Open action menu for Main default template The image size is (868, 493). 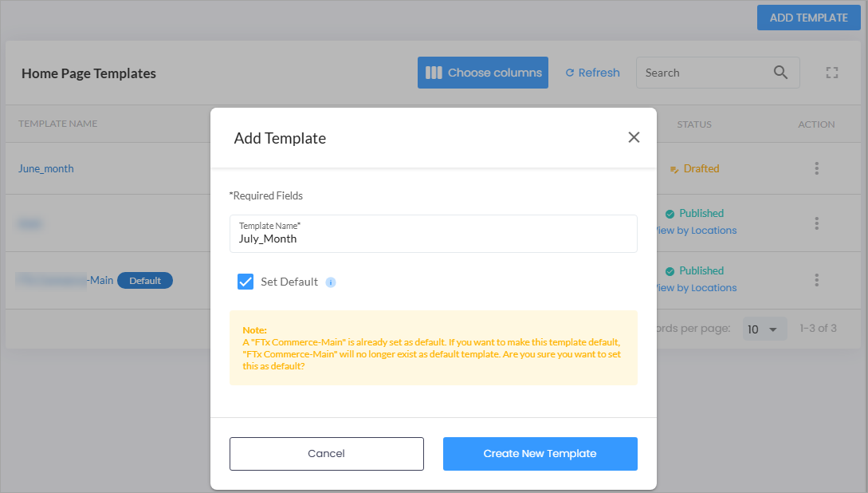[816, 280]
